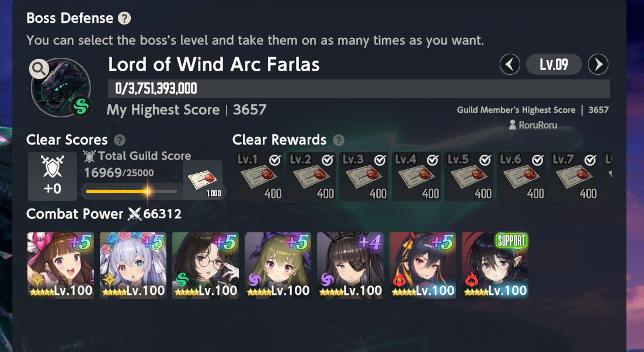This screenshot has width=644, height=352.
Task: Select the crossed swords shield score icon
Action: (x=53, y=176)
